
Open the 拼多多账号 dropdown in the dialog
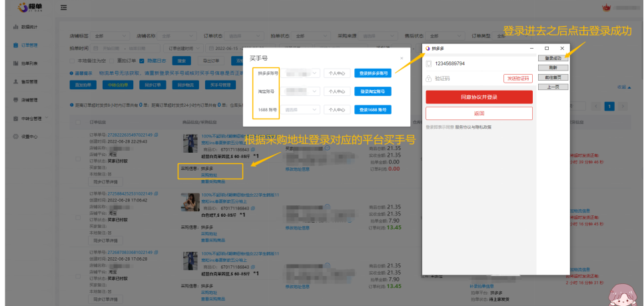coord(300,73)
